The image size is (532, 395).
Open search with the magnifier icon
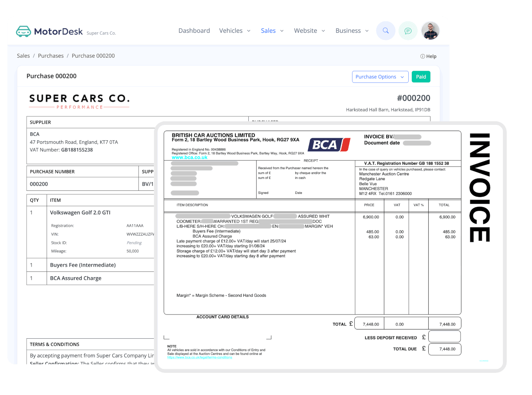[x=386, y=31]
